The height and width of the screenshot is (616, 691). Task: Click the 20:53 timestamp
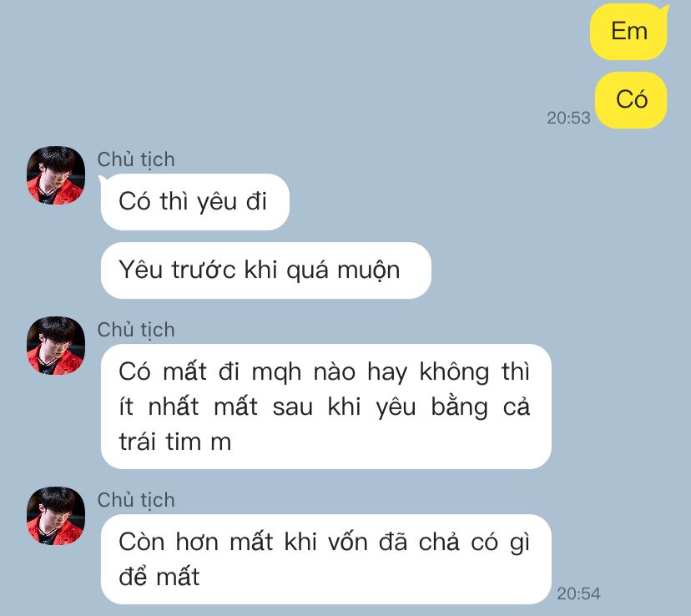(x=568, y=118)
